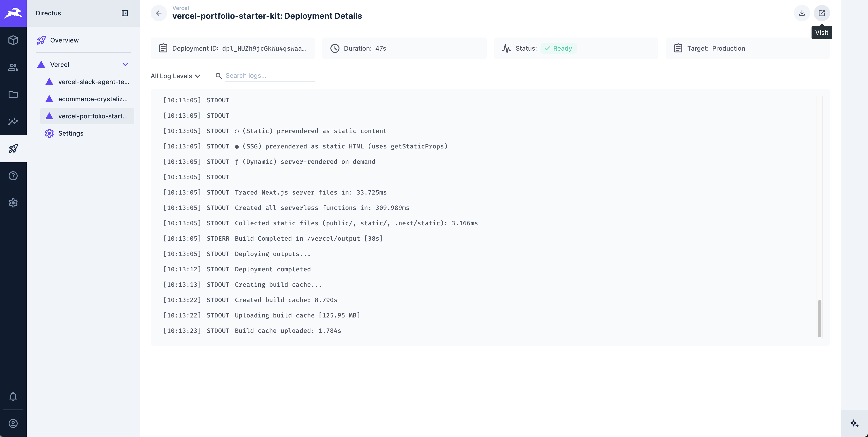Open the Visit external link icon
The height and width of the screenshot is (437, 868).
[822, 13]
